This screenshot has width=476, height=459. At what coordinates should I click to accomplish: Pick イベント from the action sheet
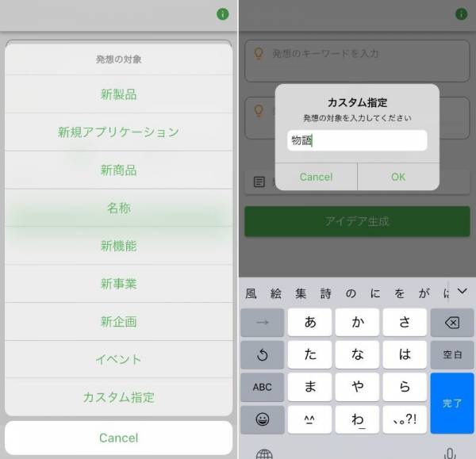pyautogui.click(x=118, y=359)
